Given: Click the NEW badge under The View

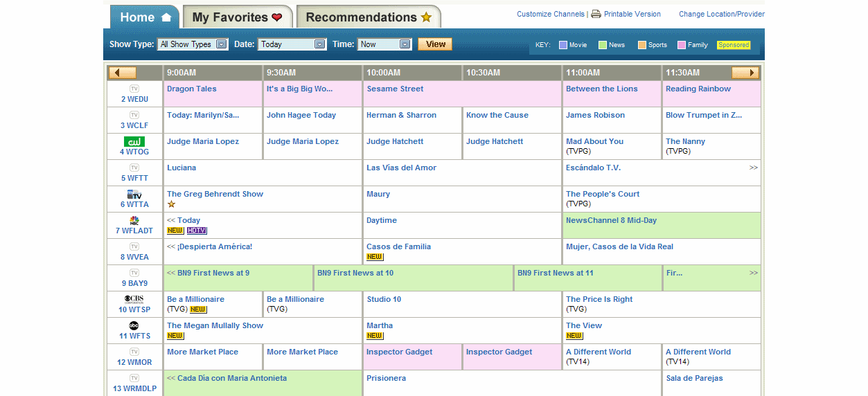Looking at the screenshot, I should (x=574, y=336).
